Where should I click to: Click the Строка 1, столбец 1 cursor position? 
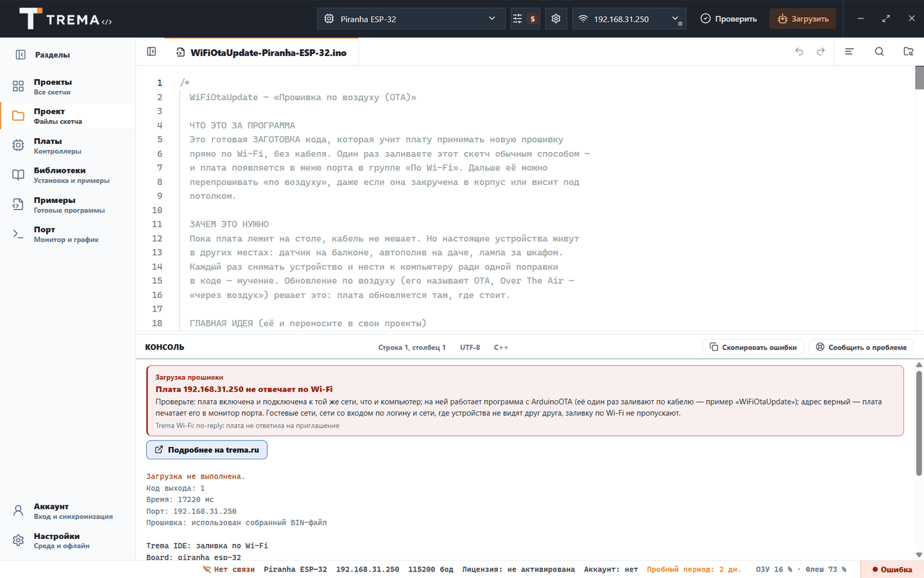[412, 347]
